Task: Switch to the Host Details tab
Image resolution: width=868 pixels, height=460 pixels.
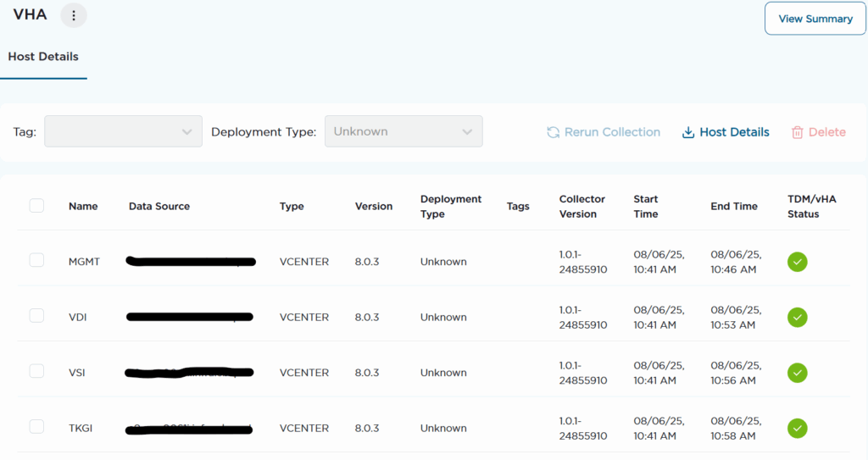Action: (x=43, y=57)
